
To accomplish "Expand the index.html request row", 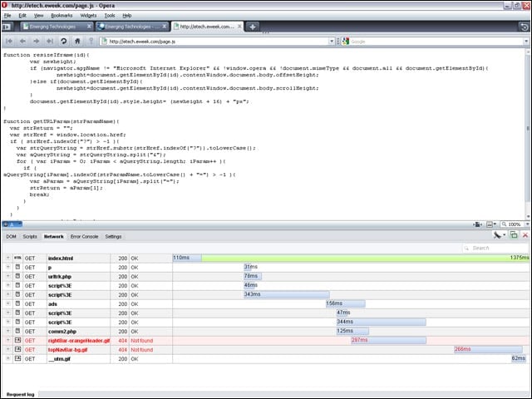I will (x=7, y=258).
